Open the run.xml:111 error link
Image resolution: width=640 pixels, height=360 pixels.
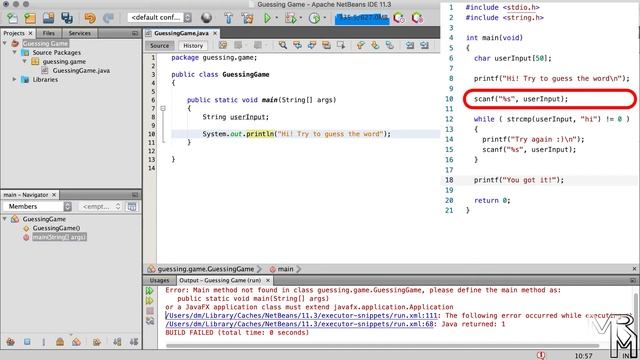pos(301,316)
